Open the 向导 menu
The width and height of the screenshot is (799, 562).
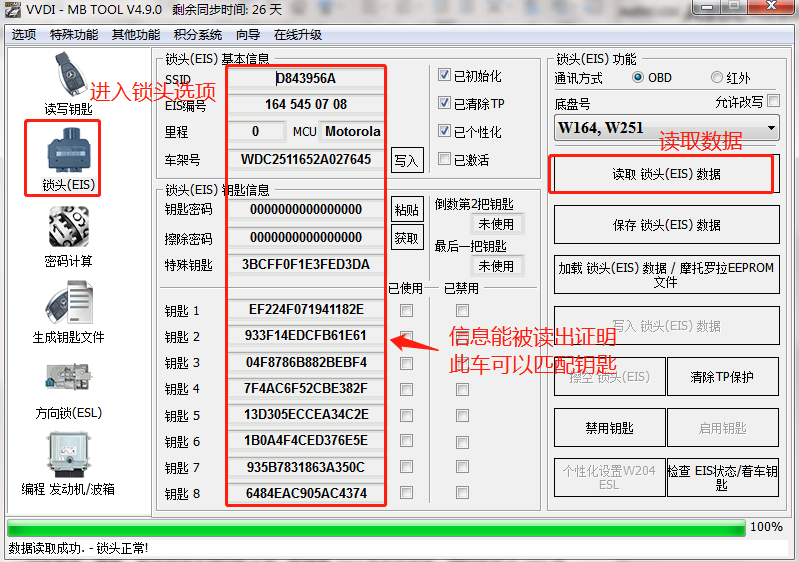point(248,35)
